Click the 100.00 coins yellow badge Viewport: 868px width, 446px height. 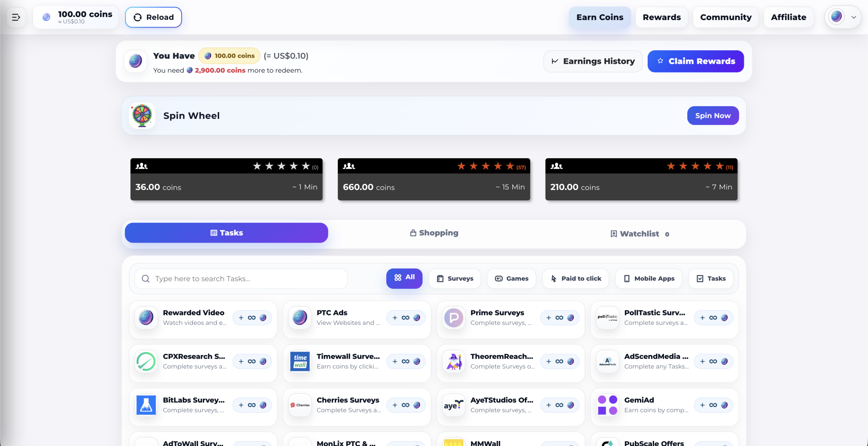[229, 56]
